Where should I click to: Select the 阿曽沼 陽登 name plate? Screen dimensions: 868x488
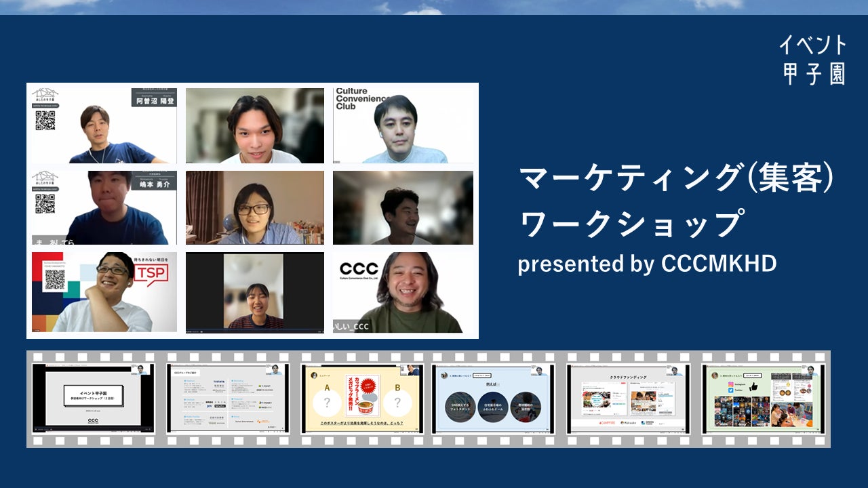[153, 97]
